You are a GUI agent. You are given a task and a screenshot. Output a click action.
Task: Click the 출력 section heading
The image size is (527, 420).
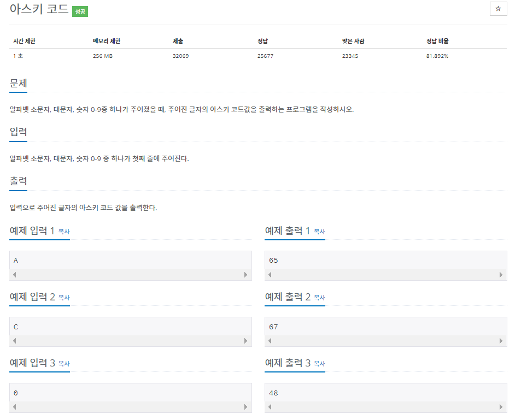click(x=18, y=181)
